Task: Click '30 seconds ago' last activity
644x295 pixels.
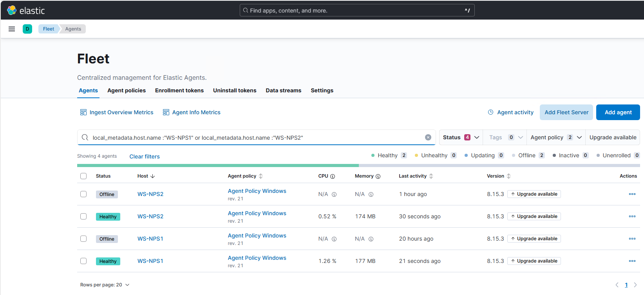Action: coord(420,216)
